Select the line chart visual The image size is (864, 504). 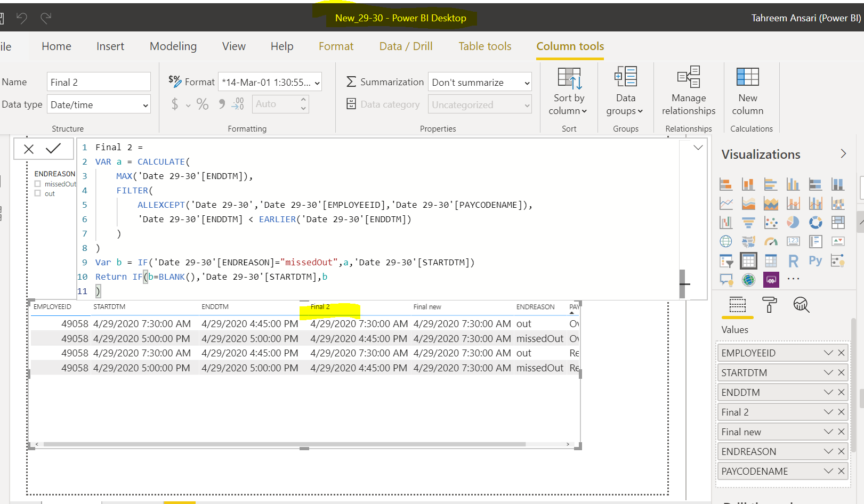(726, 204)
